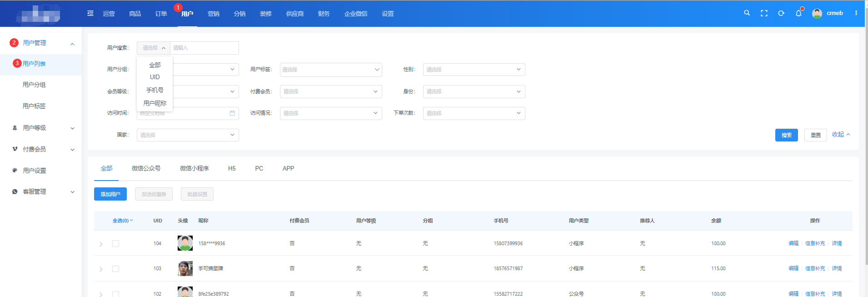Open the 全选(0) select-all dropdown

pyautogui.click(x=123, y=221)
